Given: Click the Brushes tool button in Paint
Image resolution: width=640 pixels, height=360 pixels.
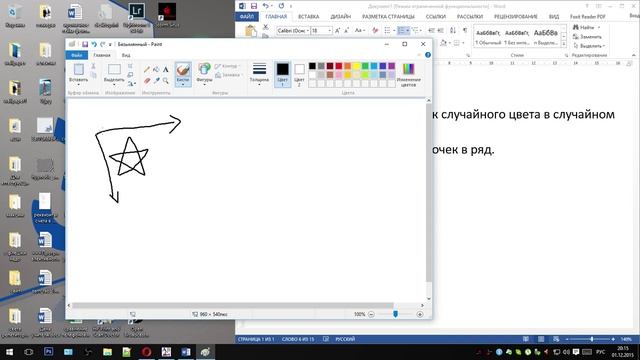Looking at the screenshot, I should pos(183,74).
